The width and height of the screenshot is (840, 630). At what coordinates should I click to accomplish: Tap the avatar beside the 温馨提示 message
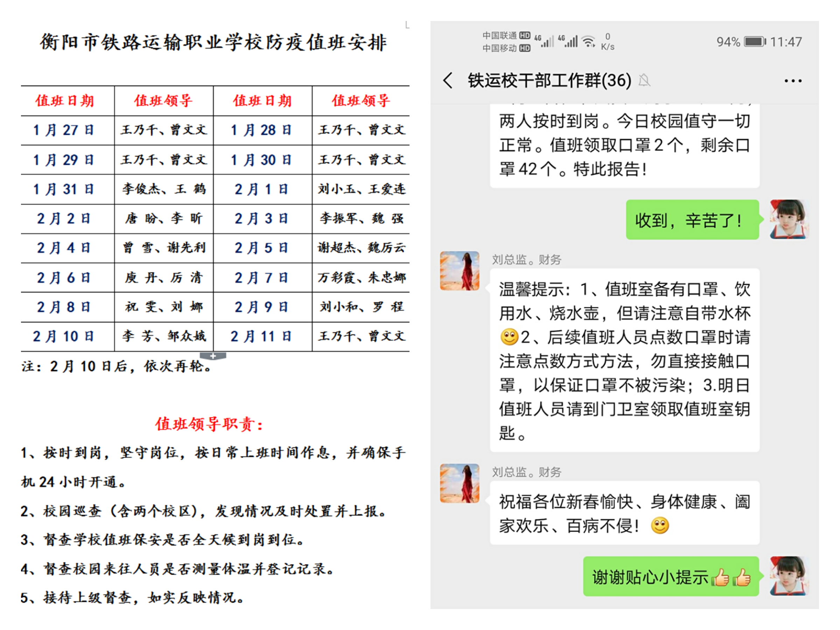(460, 271)
